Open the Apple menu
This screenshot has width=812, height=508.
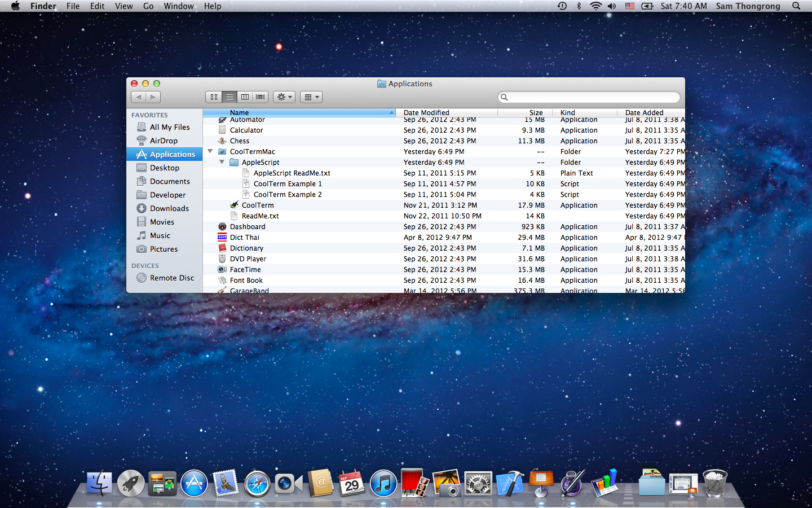click(x=15, y=6)
